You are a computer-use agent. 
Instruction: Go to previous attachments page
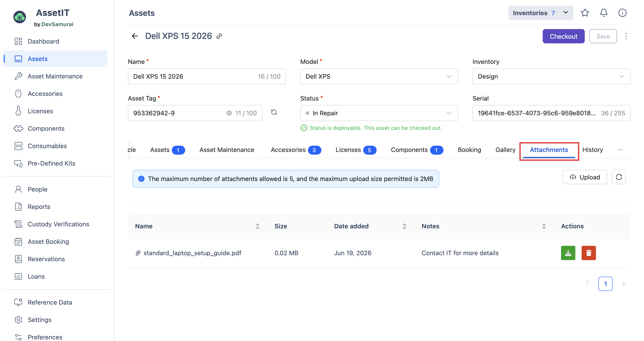coord(587,282)
